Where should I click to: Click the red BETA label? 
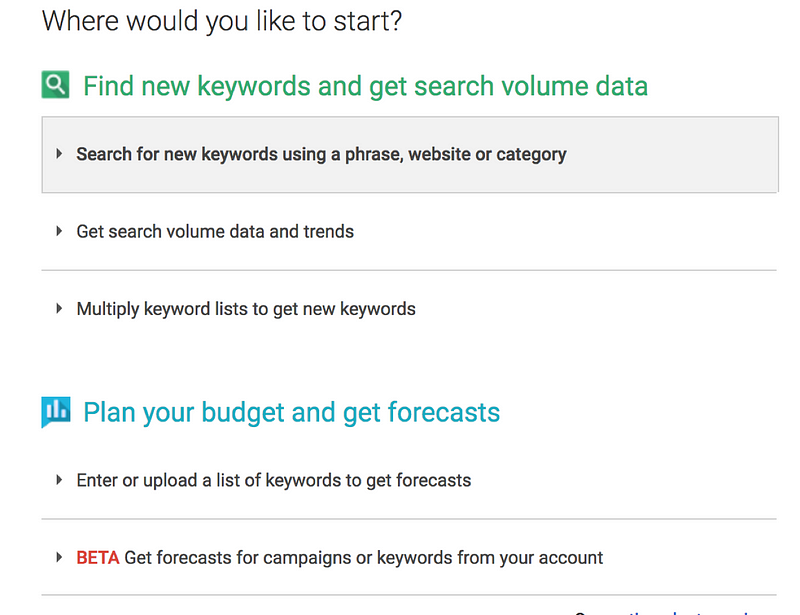point(98,557)
